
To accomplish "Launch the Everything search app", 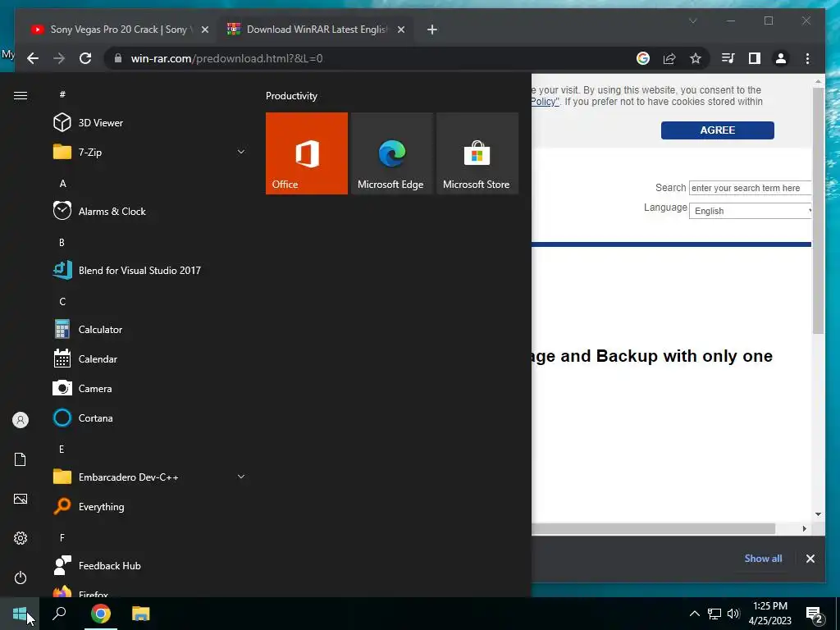I will click(x=150, y=506).
